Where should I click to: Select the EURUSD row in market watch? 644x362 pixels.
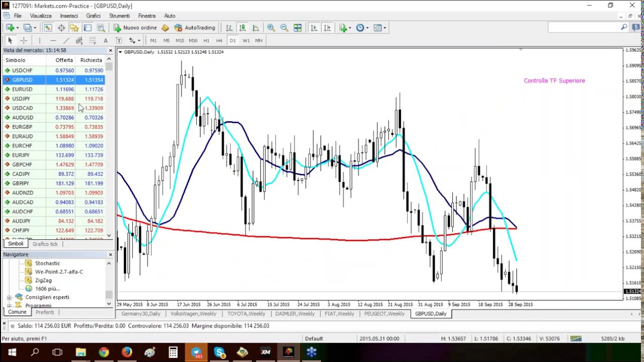tap(53, 89)
